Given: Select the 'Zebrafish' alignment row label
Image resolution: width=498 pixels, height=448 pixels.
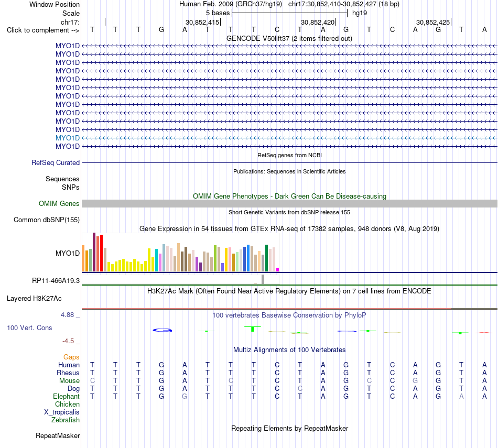Looking at the screenshot, I should coord(66,420).
